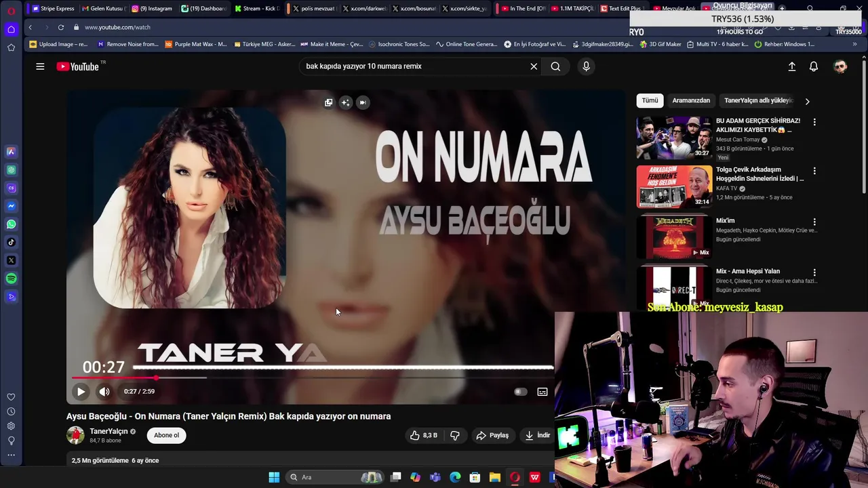Play the video with the play button
868x488 pixels.
tap(81, 391)
